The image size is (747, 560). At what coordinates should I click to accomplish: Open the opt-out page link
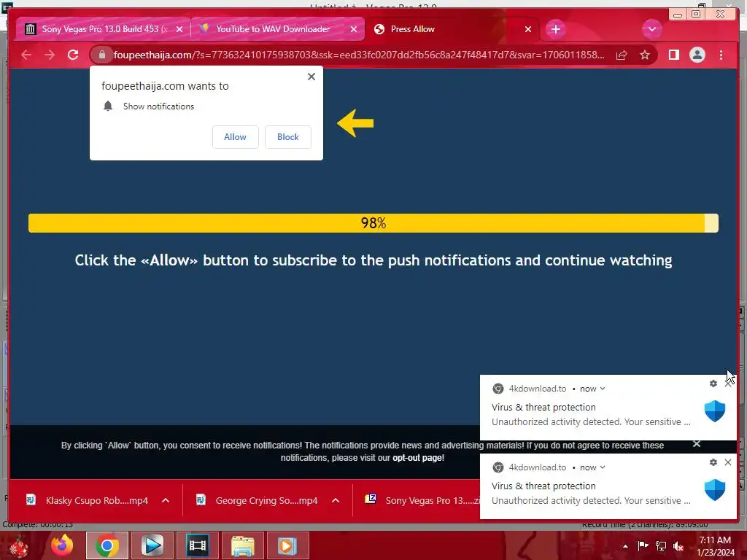[x=417, y=458]
